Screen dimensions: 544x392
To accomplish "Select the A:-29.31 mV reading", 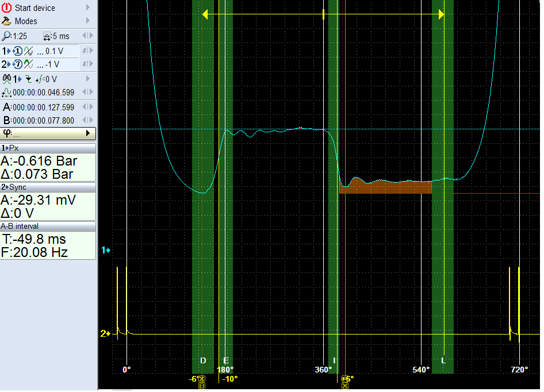I will (x=38, y=200).
